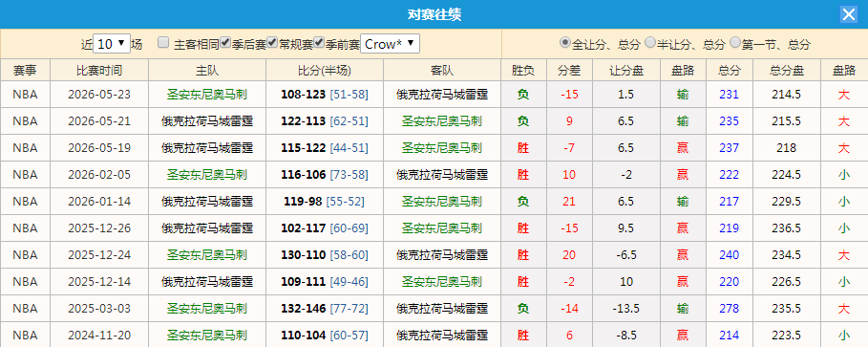Open the 108-123 score of 2026-05-23
This screenshot has height=347, width=868.
(x=304, y=95)
